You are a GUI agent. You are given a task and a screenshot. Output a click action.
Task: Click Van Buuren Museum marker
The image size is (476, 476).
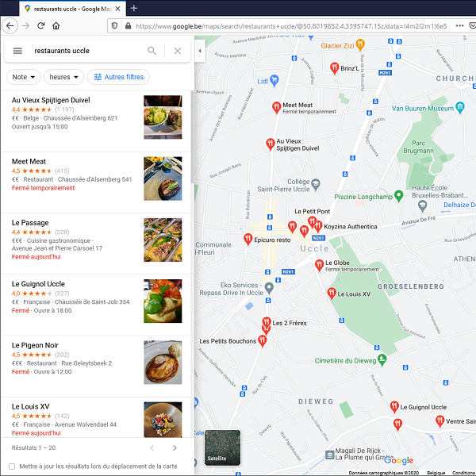460,108
